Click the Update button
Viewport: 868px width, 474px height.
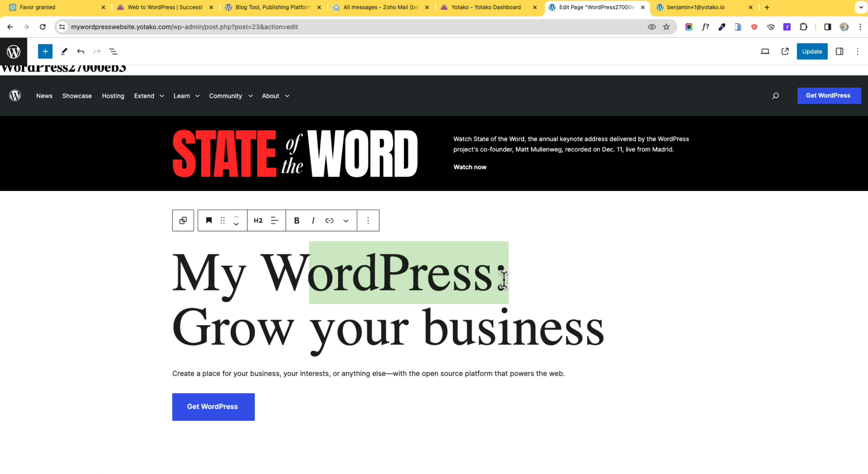[812, 51]
